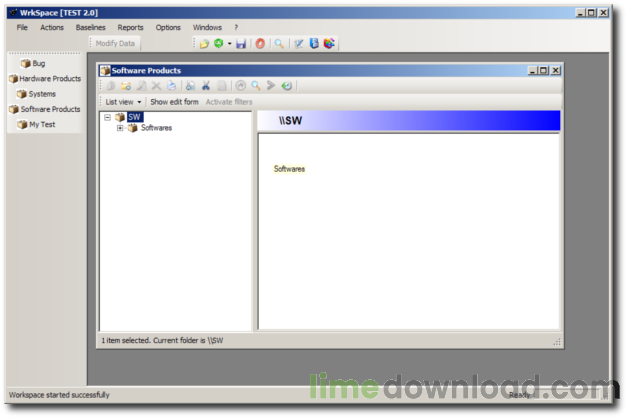Click the print icon in Software Products toolbar
The width and height of the screenshot is (627, 418).
pos(171,86)
